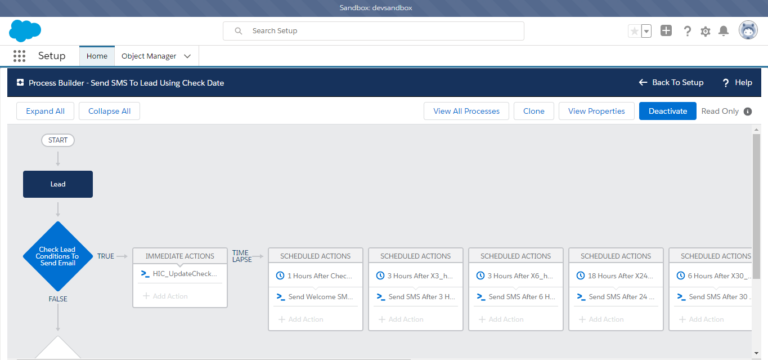Viewport: 768px width, 360px height.
Task: Open Process Builder Help link
Action: click(737, 82)
